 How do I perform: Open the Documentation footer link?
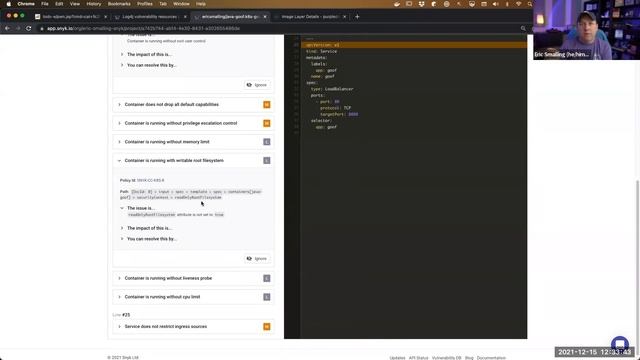491,358
